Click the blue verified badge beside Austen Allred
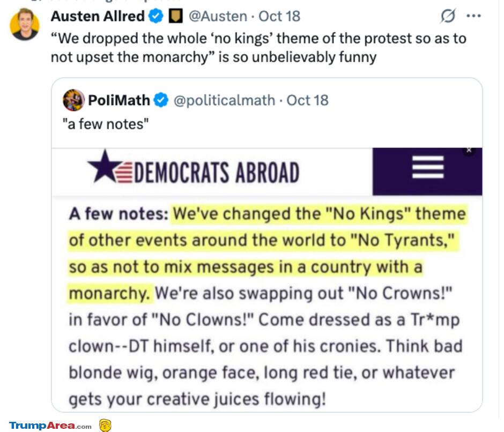Screen dimensions: 504x432 click(x=155, y=17)
